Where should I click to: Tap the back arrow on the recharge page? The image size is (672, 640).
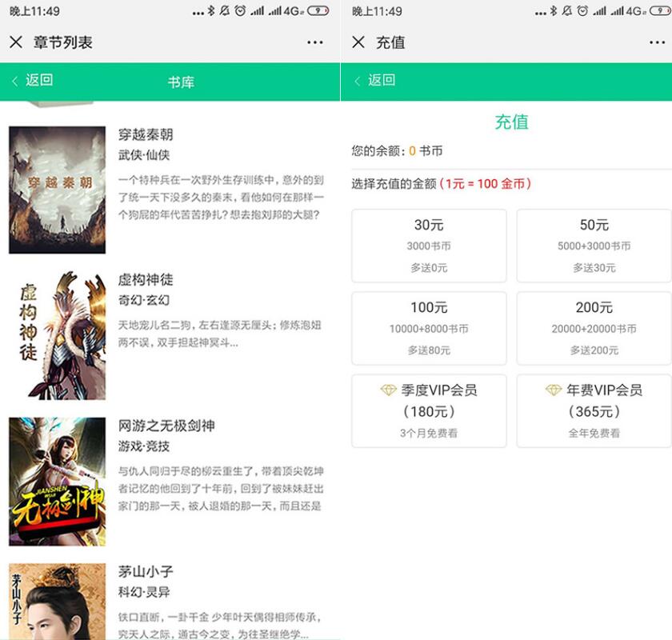(358, 81)
